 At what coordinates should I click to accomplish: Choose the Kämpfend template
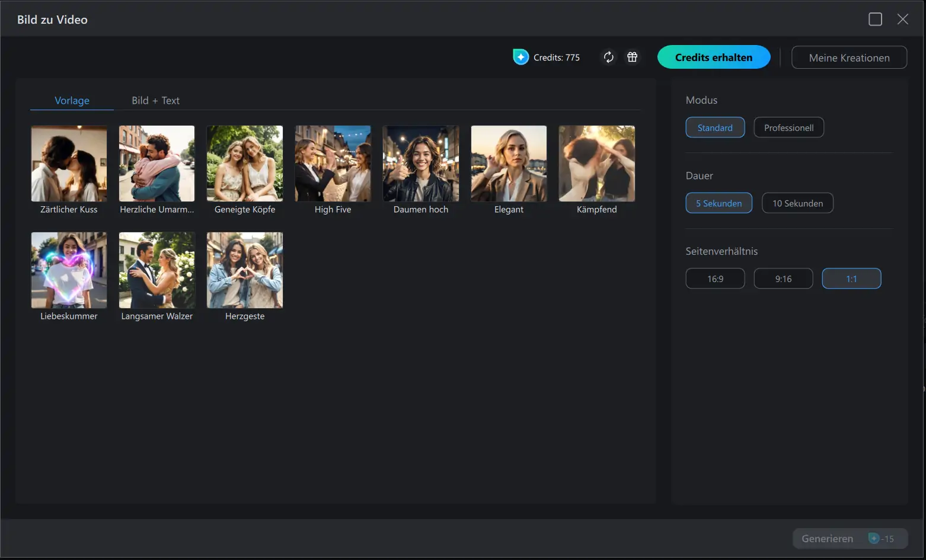point(597,164)
